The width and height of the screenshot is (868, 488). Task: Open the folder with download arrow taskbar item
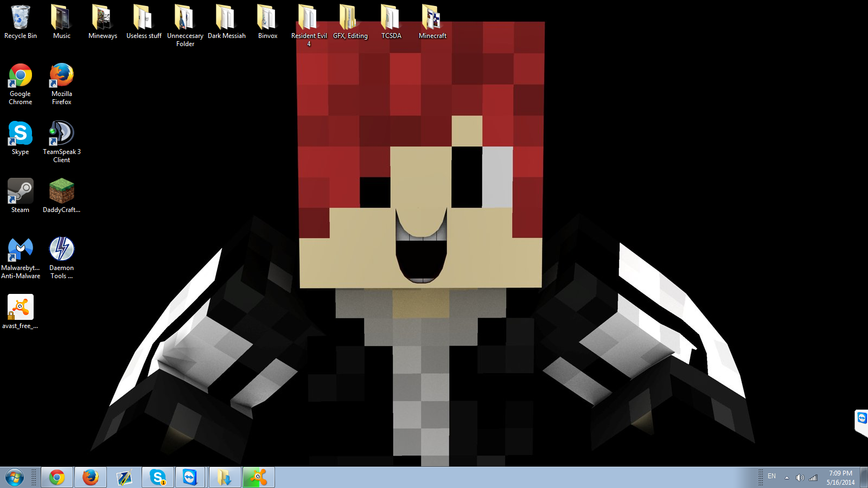(225, 478)
